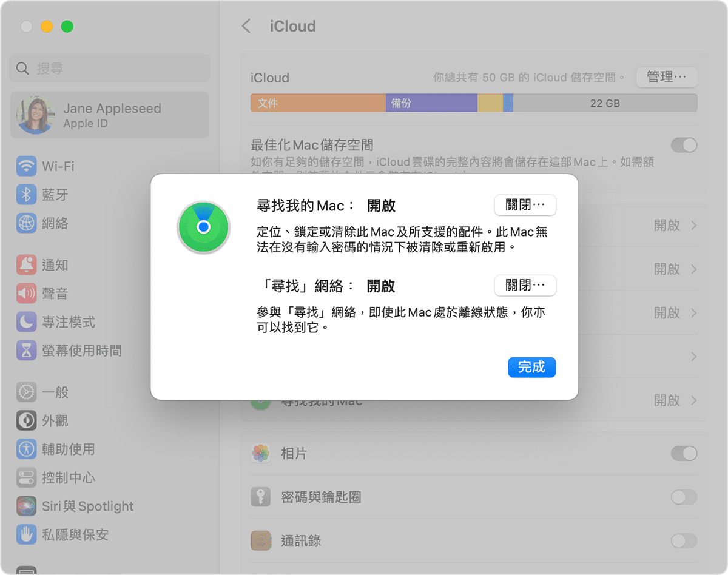Click the orange Documents (文件) storage segment
This screenshot has height=575, width=728.
tap(317, 103)
